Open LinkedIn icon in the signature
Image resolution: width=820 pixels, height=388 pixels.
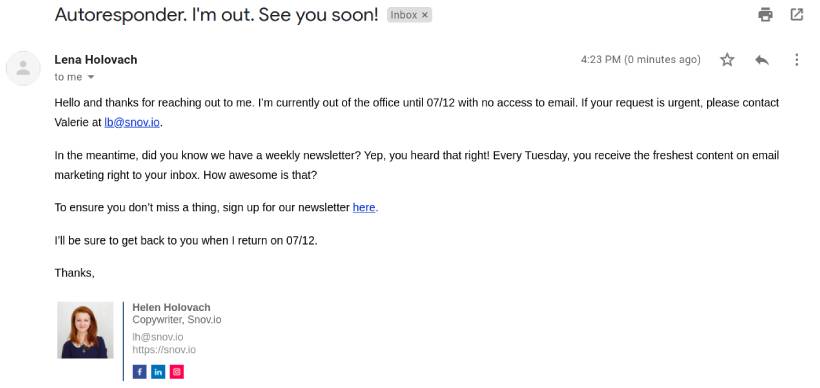click(x=158, y=372)
